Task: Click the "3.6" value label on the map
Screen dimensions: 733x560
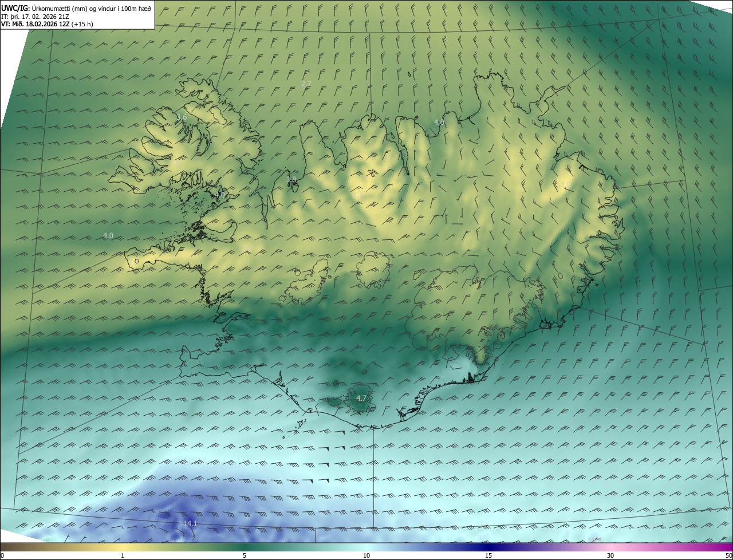Action: (182, 117)
